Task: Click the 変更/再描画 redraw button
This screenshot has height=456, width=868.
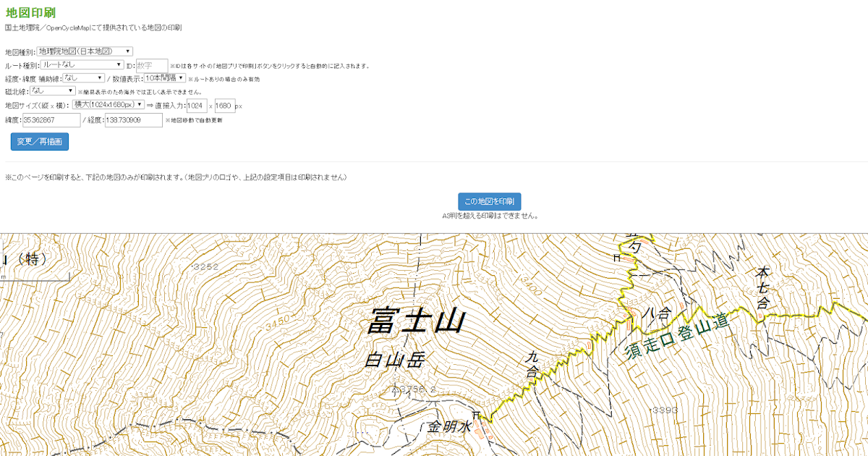Action: click(40, 141)
